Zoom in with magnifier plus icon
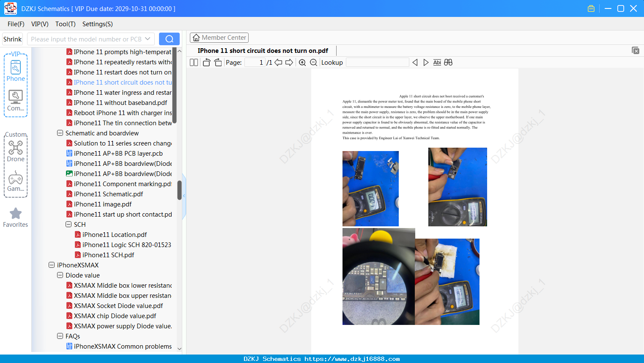The width and height of the screenshot is (644, 363). (302, 62)
